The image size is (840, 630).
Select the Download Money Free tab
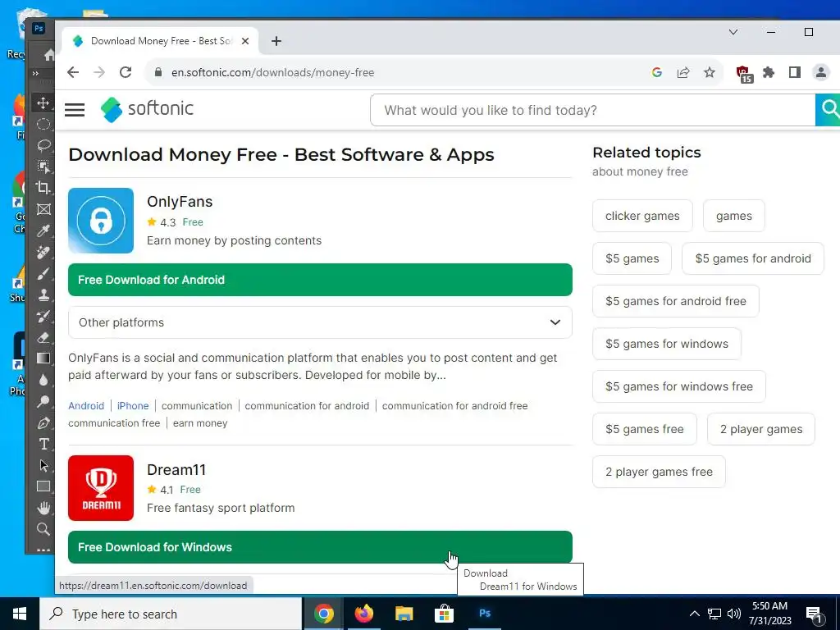(160, 41)
